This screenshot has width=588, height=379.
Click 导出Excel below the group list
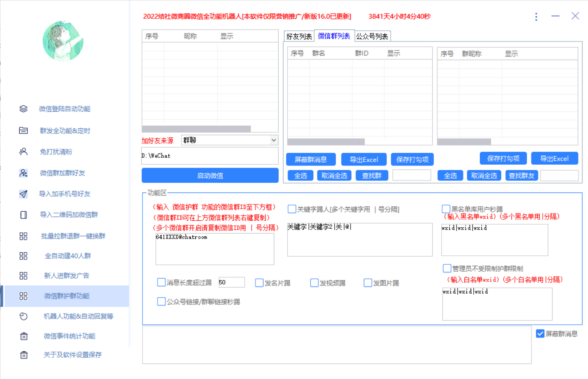(x=364, y=158)
